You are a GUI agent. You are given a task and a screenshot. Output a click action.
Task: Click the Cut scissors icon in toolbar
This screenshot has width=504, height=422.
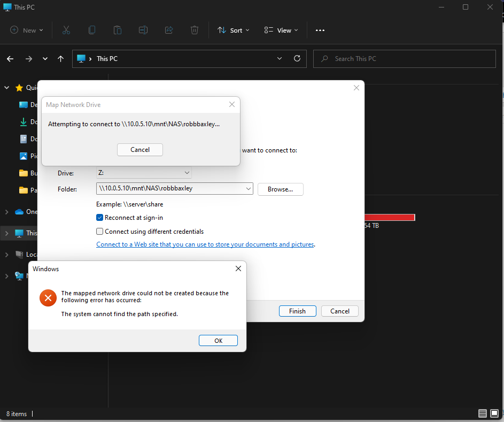[66, 30]
